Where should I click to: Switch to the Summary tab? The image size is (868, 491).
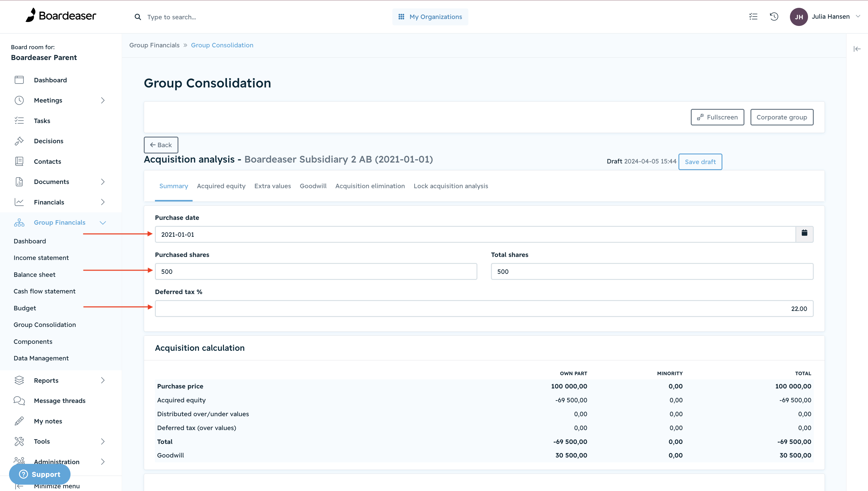tap(174, 186)
